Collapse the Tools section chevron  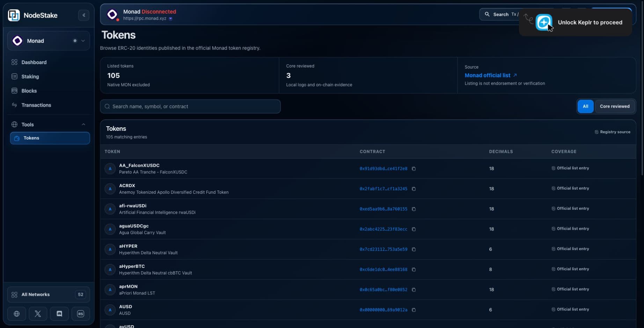point(83,124)
